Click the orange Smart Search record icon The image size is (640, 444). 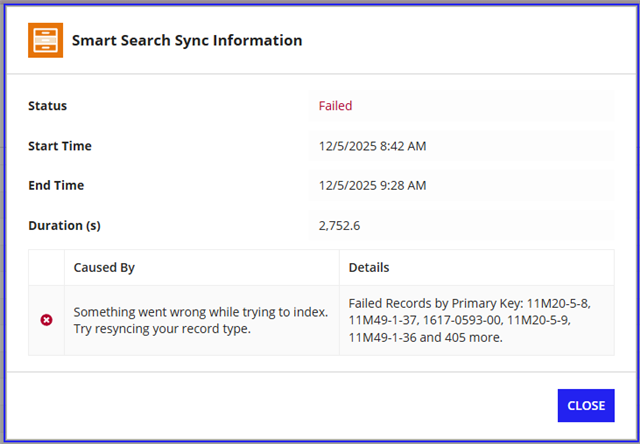(x=45, y=41)
